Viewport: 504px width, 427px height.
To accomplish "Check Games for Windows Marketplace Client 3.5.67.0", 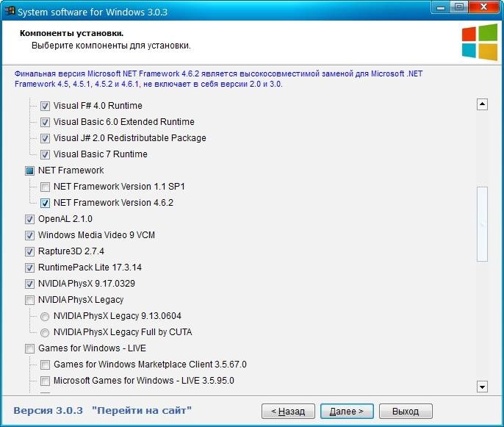I will [45, 365].
